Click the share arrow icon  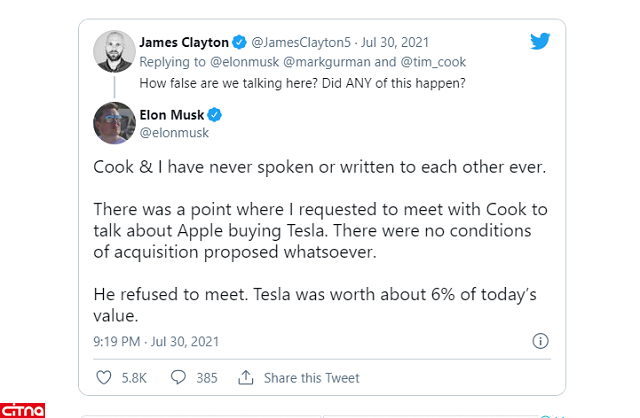click(x=245, y=378)
